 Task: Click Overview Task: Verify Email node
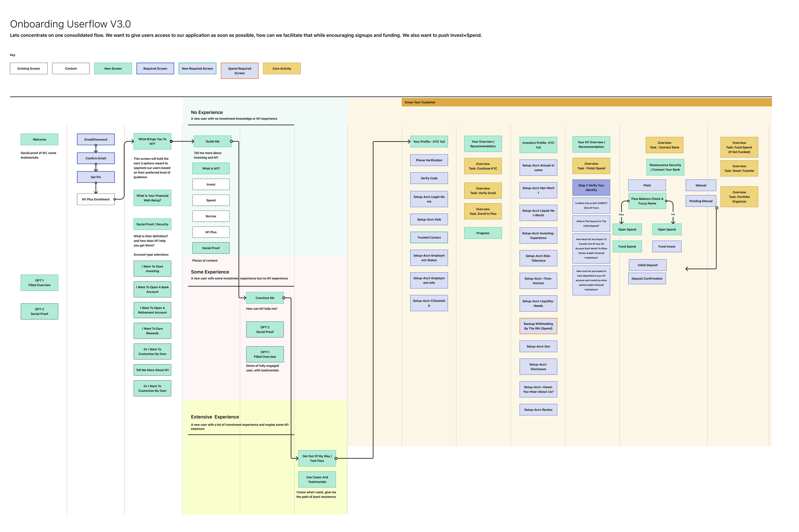[483, 191]
